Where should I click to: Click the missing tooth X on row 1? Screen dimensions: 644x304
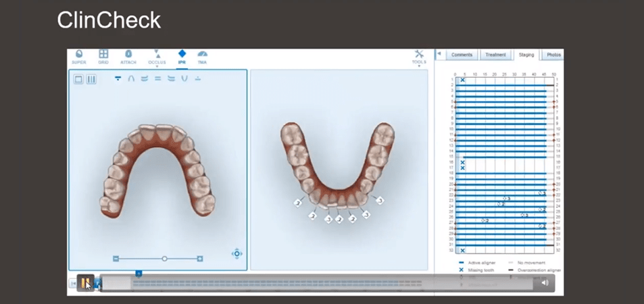point(462,80)
